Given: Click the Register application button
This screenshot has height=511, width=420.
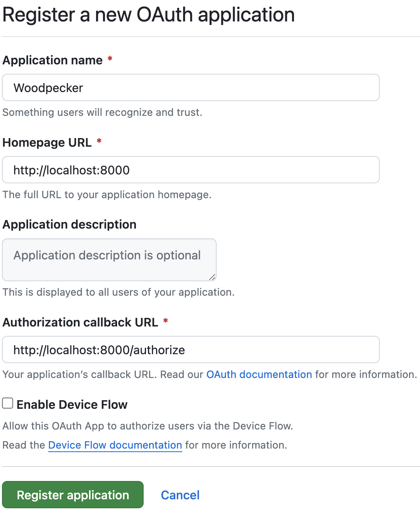Looking at the screenshot, I should (x=73, y=495).
